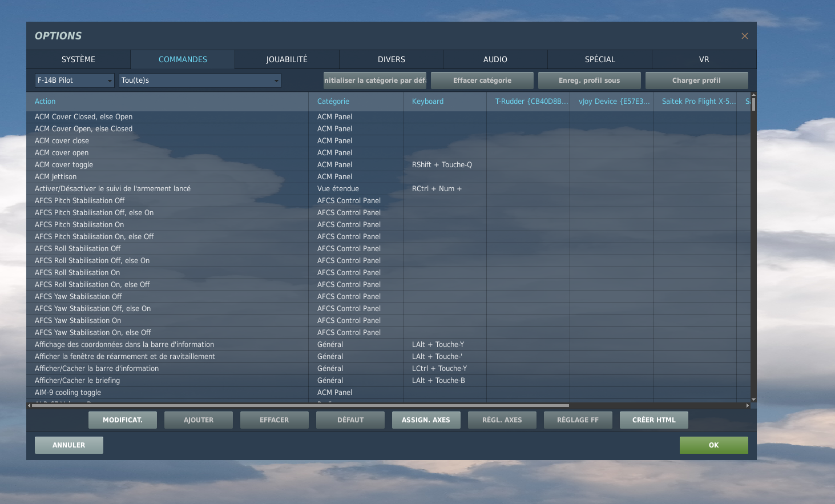Switch to the SYSTÈME tab

tap(78, 59)
